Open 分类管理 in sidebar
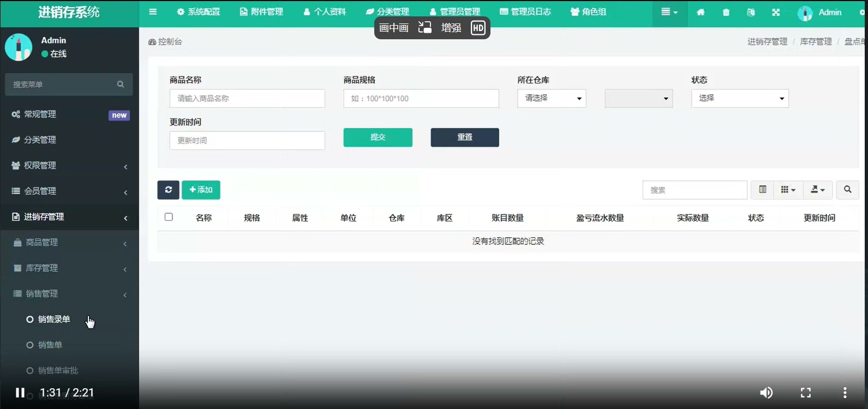 coord(69,140)
